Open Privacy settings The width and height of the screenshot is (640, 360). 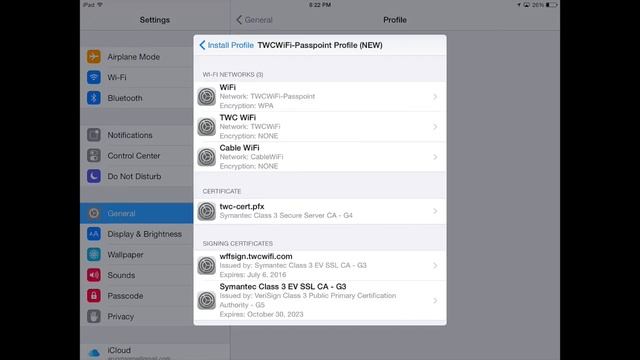pos(136,316)
